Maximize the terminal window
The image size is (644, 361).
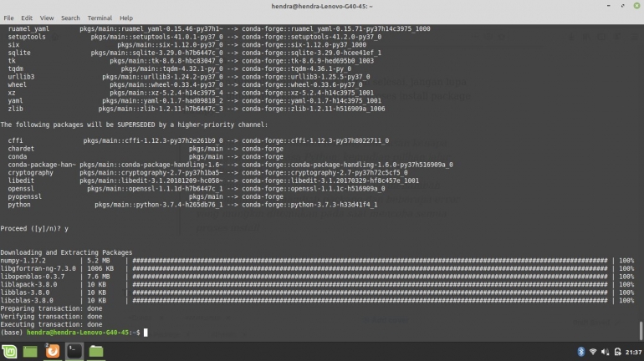click(x=622, y=6)
